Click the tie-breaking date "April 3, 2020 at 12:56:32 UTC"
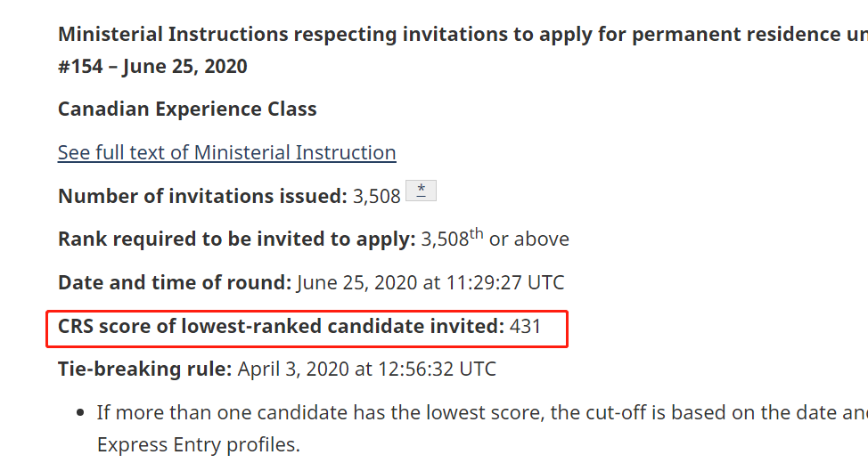 click(366, 369)
